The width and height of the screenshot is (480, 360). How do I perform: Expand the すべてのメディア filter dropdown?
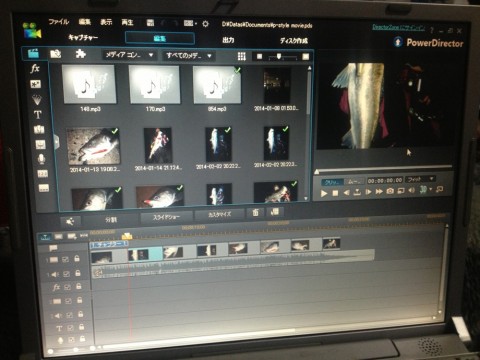point(189,56)
